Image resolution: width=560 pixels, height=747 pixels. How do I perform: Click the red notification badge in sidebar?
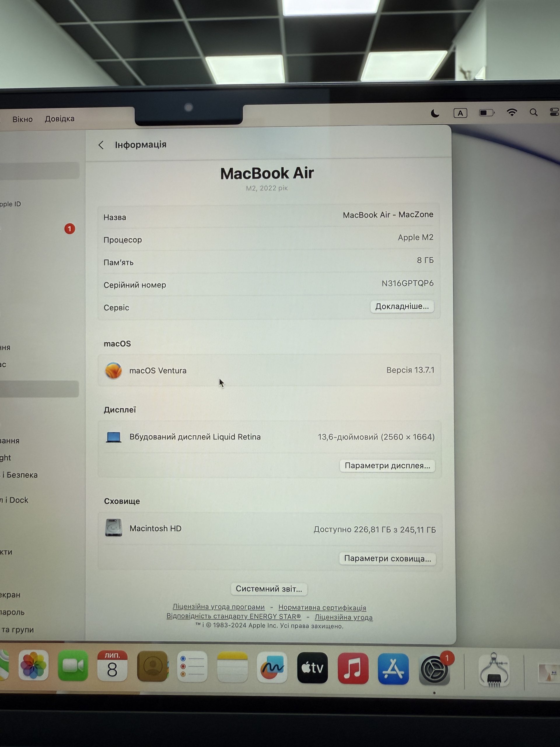coord(69,229)
